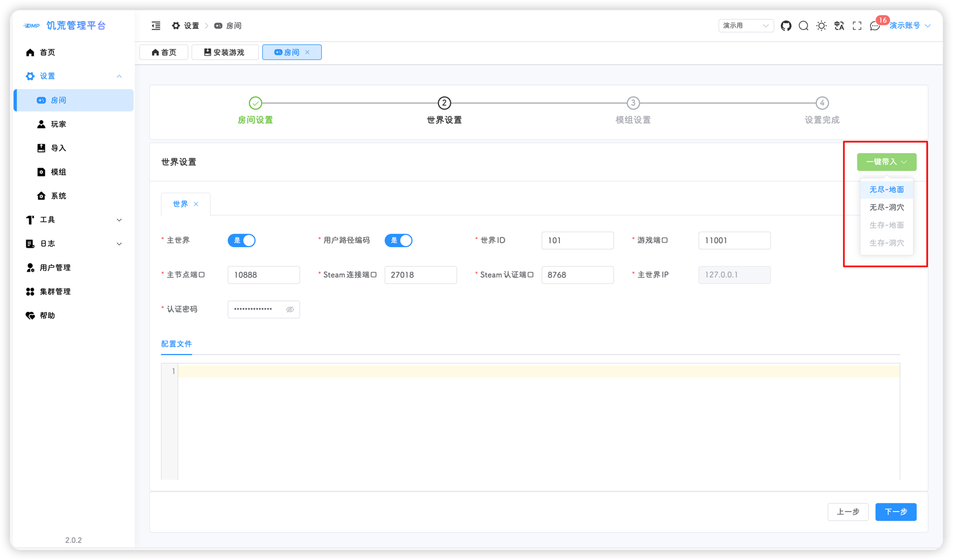The image size is (953, 560).
Task: Open the messages icon with badge 16
Action: (875, 26)
